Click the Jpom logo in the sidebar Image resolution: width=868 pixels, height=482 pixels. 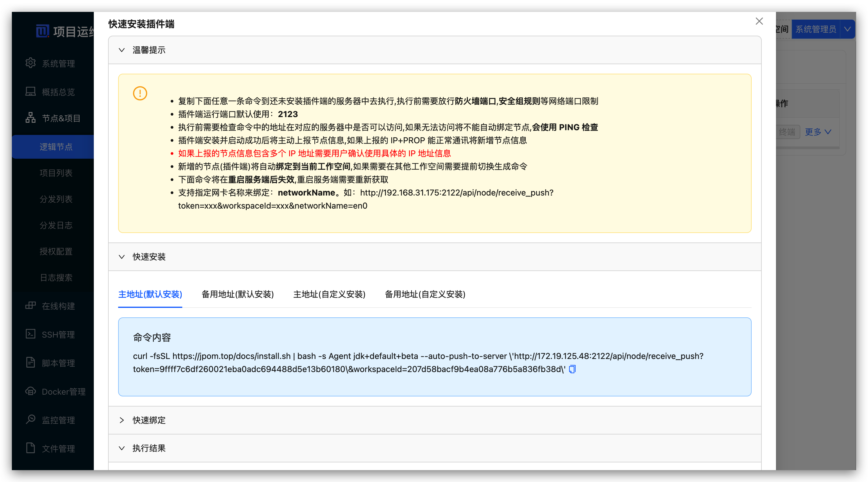42,32
